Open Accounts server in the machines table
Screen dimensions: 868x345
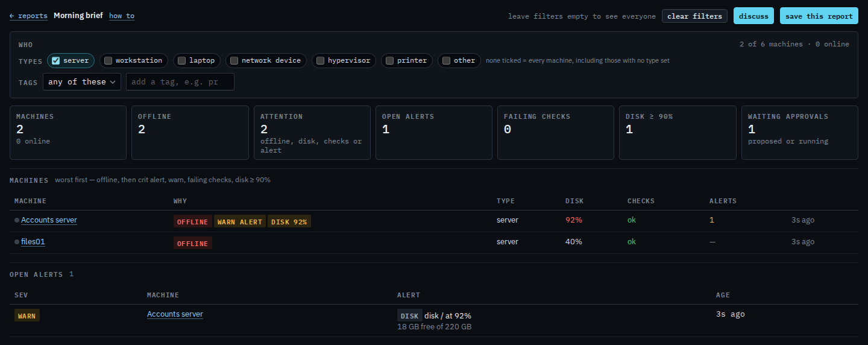[49, 220]
